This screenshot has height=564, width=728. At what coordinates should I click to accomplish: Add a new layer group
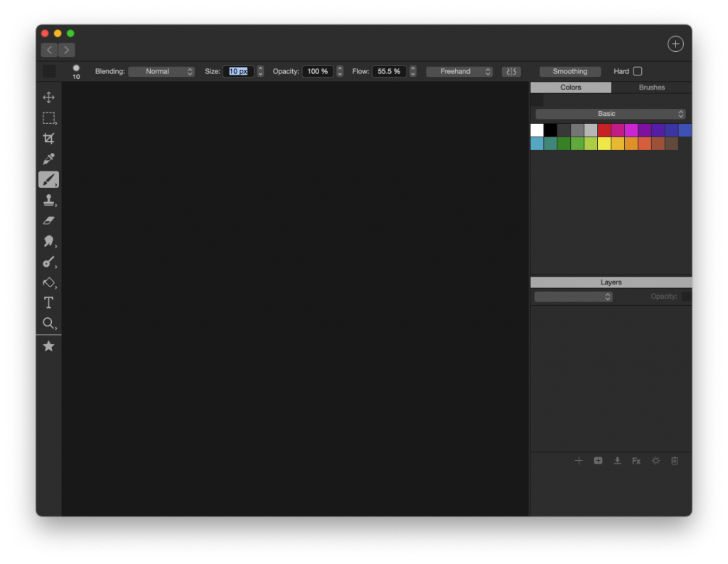click(x=598, y=461)
